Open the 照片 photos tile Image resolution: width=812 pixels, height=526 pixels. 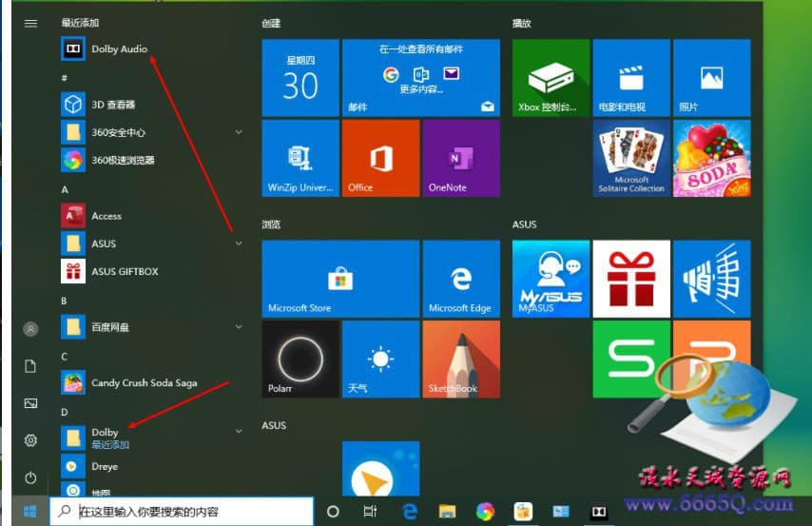[711, 78]
